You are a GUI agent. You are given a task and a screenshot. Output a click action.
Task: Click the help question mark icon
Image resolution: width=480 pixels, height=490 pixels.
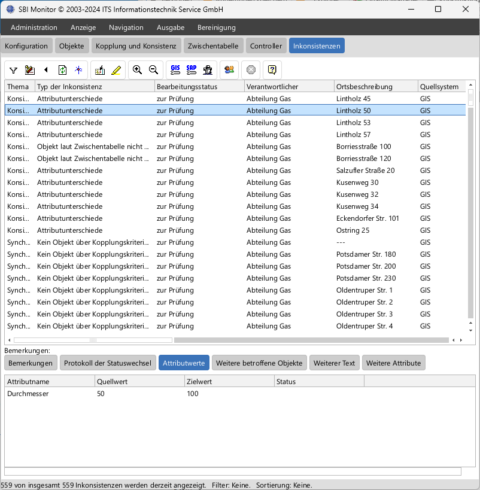[272, 70]
